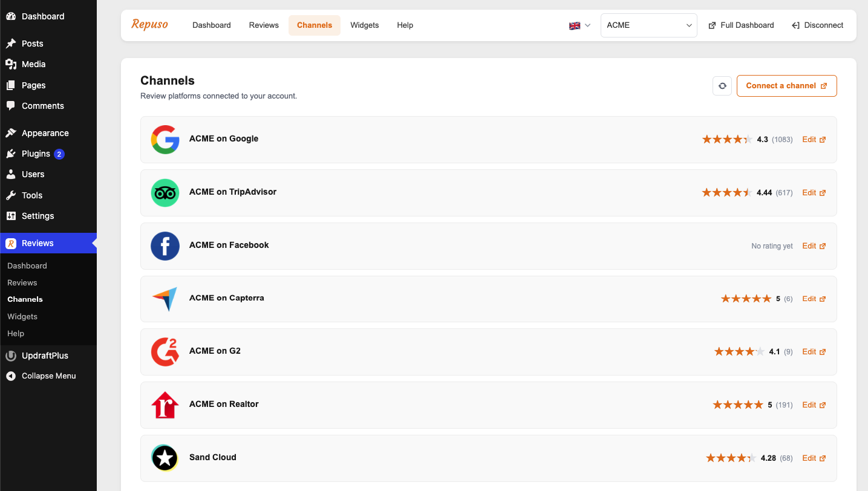Edit the ACME on TripAdvisor channel
The height and width of the screenshot is (491, 868).
coord(814,193)
